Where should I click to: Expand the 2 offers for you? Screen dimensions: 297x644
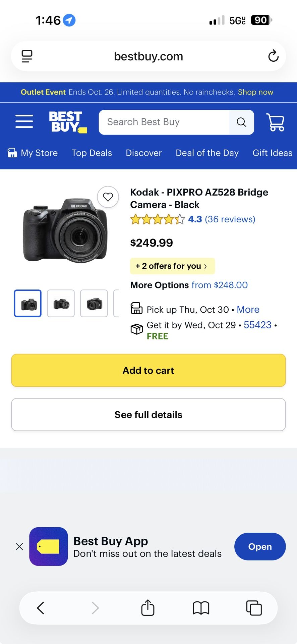coord(172,266)
